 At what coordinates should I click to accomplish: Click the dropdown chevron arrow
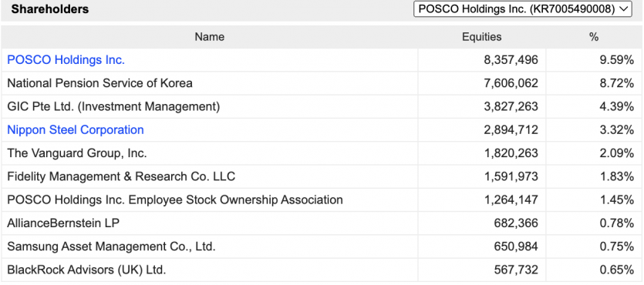(x=624, y=9)
